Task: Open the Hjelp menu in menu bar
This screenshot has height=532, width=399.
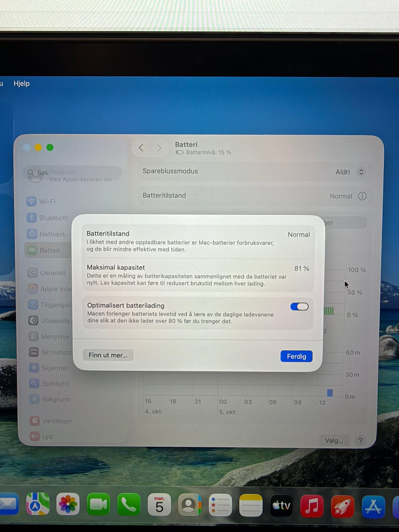Action: point(22,84)
